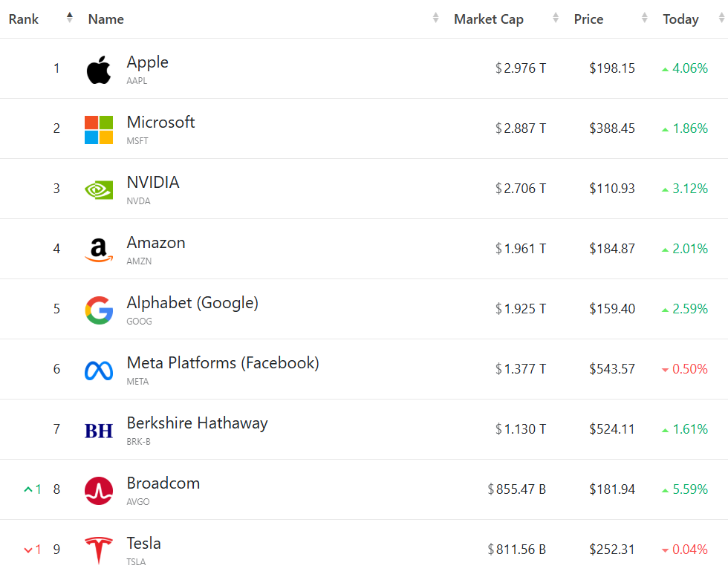
Task: Click the Today column header
Action: [x=680, y=19]
